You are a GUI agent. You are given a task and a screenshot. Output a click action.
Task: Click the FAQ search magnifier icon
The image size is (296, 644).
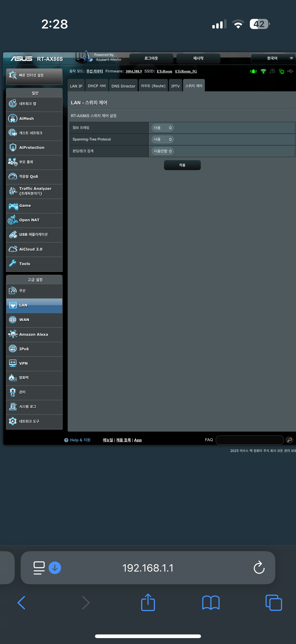289,440
